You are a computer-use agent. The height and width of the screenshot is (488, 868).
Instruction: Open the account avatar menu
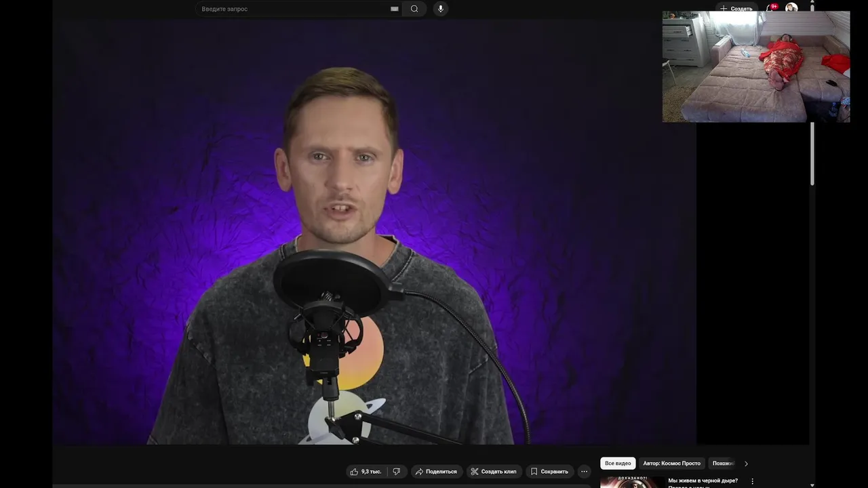click(791, 7)
